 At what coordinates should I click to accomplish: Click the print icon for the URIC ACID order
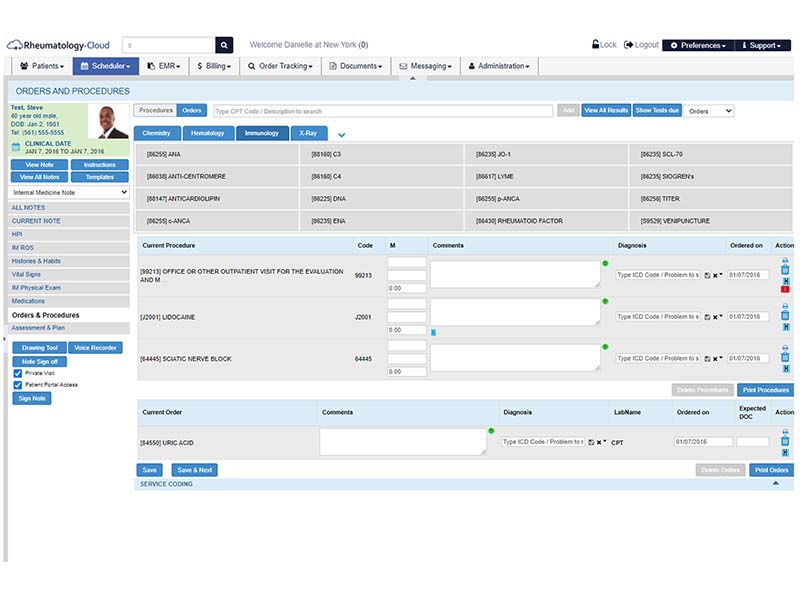pyautogui.click(x=785, y=432)
